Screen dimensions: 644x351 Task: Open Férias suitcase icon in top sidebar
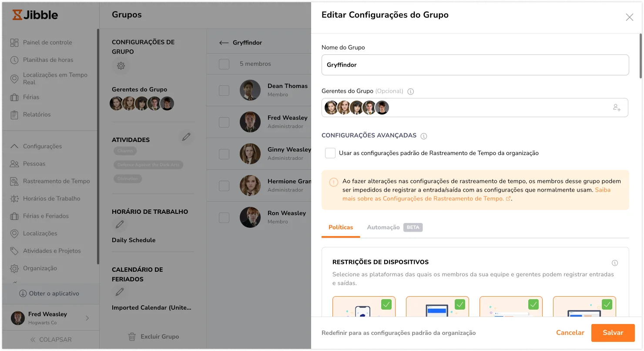click(x=14, y=97)
